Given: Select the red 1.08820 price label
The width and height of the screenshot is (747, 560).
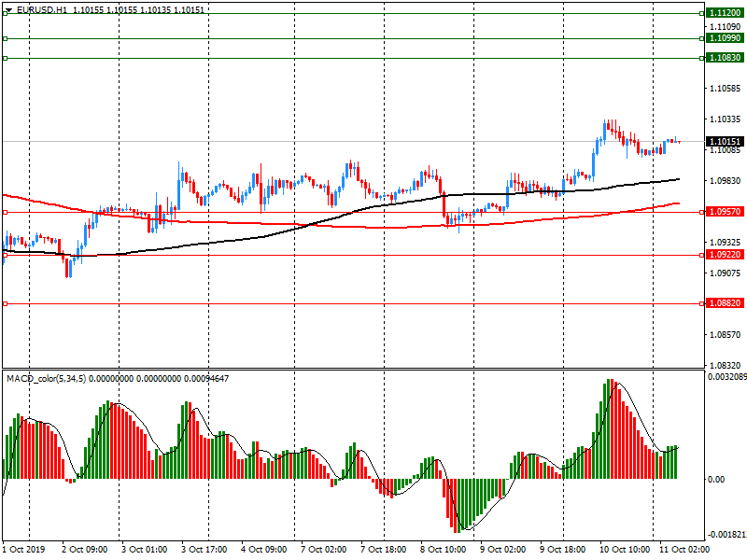Looking at the screenshot, I should pyautogui.click(x=725, y=303).
